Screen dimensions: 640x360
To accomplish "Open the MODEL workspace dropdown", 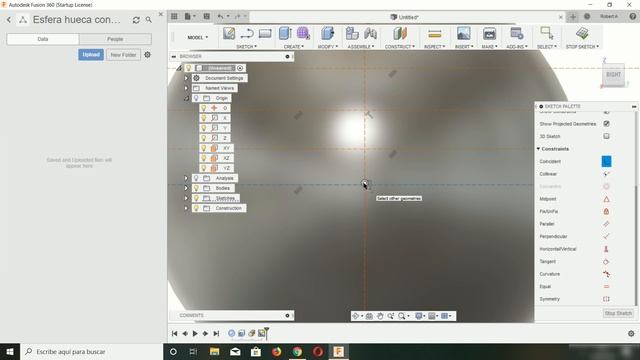I will (x=198, y=37).
